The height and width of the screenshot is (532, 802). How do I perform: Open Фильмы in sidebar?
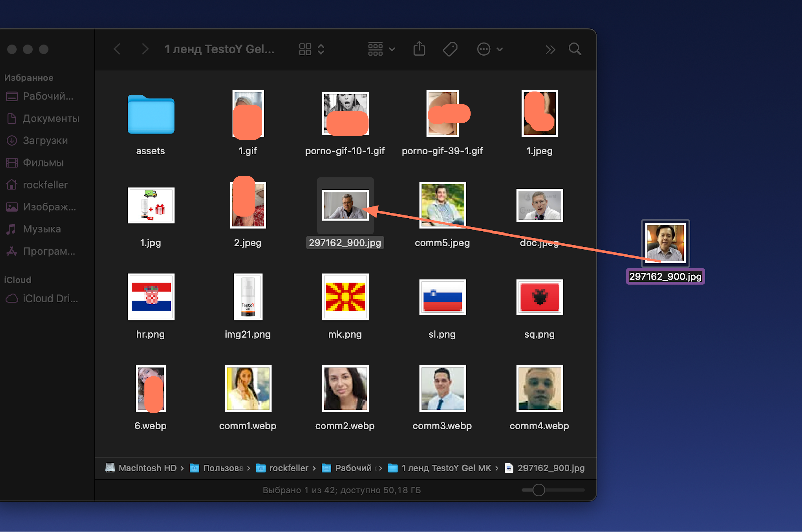(35, 162)
